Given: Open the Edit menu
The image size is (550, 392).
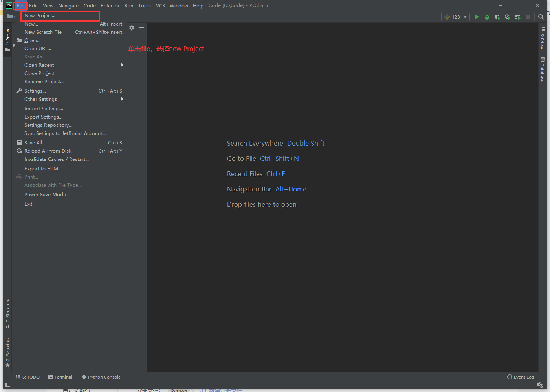Looking at the screenshot, I should pos(33,6).
